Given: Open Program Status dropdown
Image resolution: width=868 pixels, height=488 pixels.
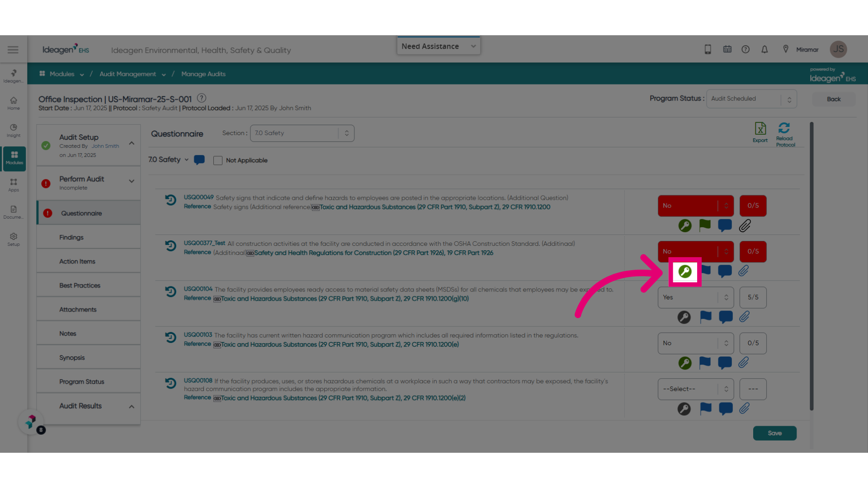Looking at the screenshot, I should (x=751, y=99).
